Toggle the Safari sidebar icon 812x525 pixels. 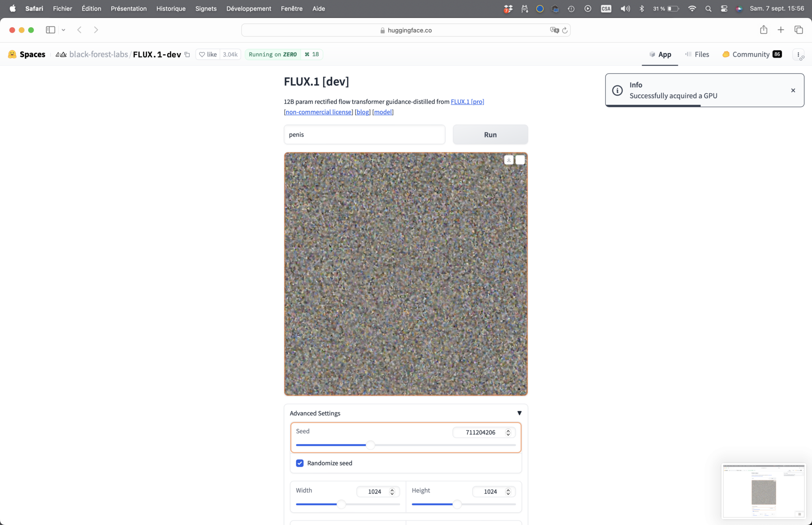coord(50,30)
